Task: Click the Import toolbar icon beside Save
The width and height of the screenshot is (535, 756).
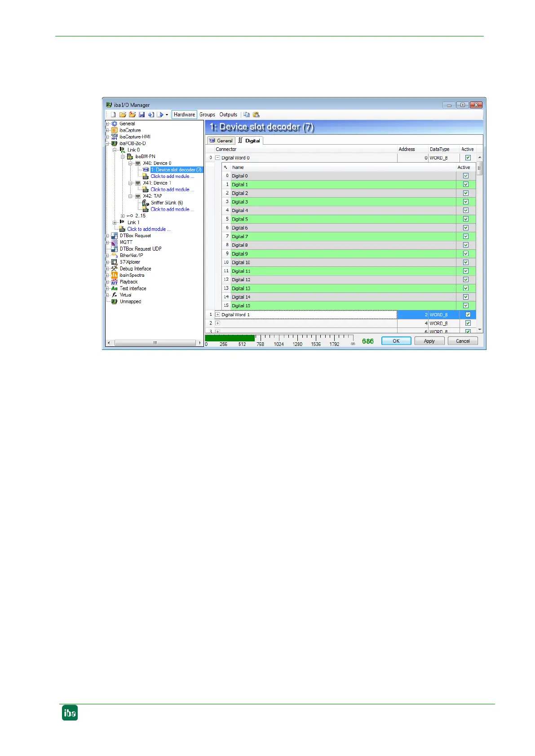Action: pos(151,115)
